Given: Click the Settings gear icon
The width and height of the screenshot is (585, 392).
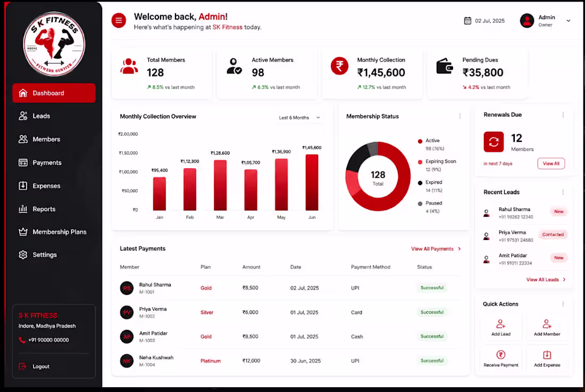Looking at the screenshot, I should tap(23, 255).
